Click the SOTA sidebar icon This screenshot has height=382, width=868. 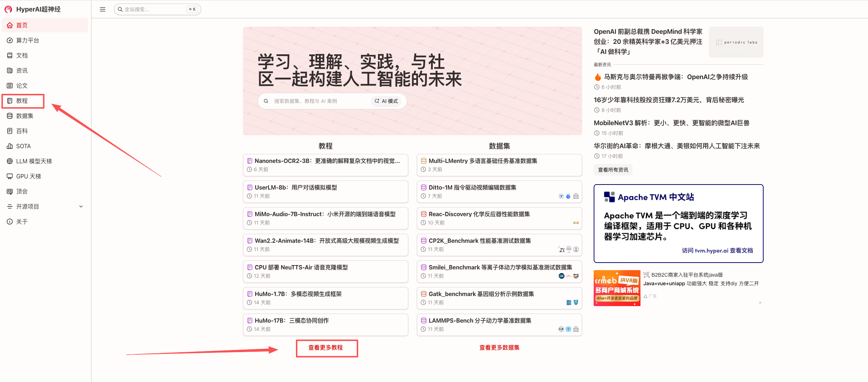tap(10, 146)
